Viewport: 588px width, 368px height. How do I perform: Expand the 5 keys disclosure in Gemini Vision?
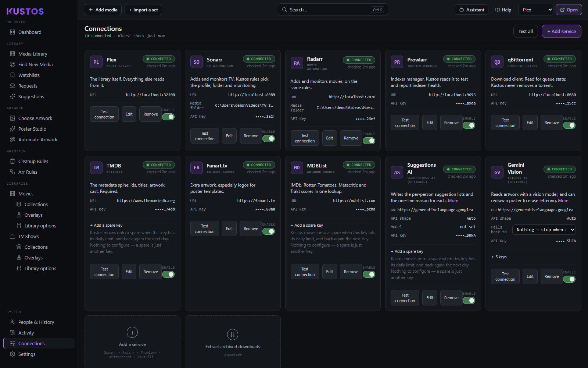coord(499,257)
